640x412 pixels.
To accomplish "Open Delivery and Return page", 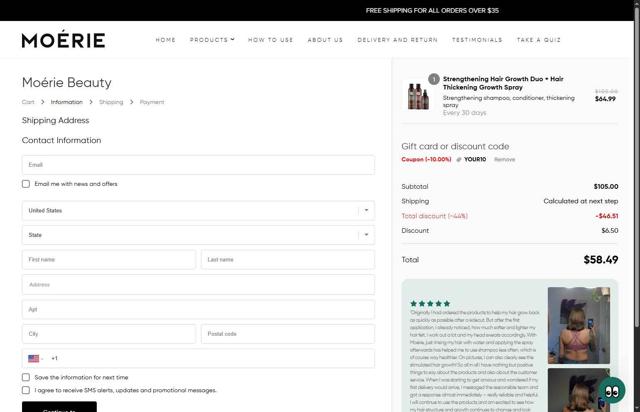I will point(398,40).
